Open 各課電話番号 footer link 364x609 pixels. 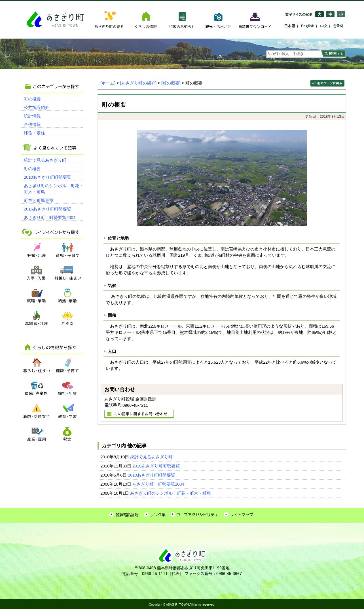coord(124,515)
